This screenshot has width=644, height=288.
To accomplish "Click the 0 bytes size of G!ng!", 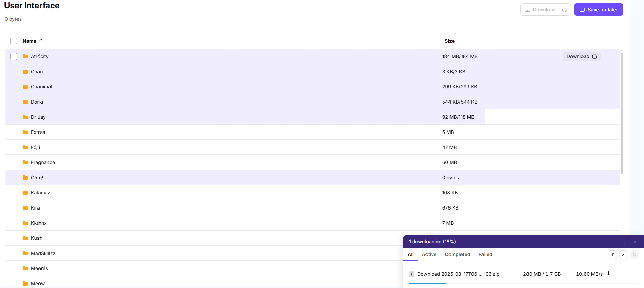I will (x=451, y=178).
